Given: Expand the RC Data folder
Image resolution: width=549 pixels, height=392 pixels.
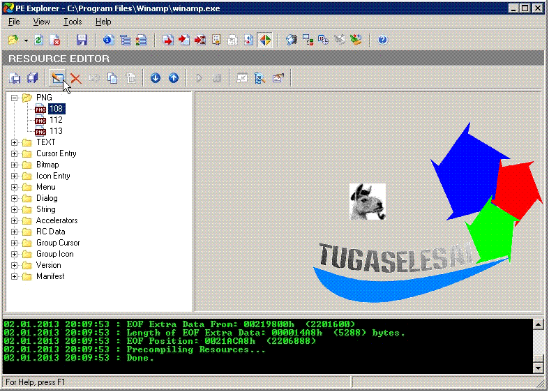Looking at the screenshot, I should pos(15,232).
